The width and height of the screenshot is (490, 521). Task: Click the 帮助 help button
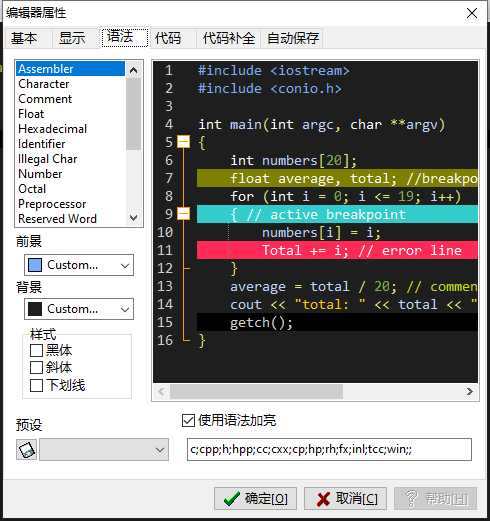click(x=436, y=499)
